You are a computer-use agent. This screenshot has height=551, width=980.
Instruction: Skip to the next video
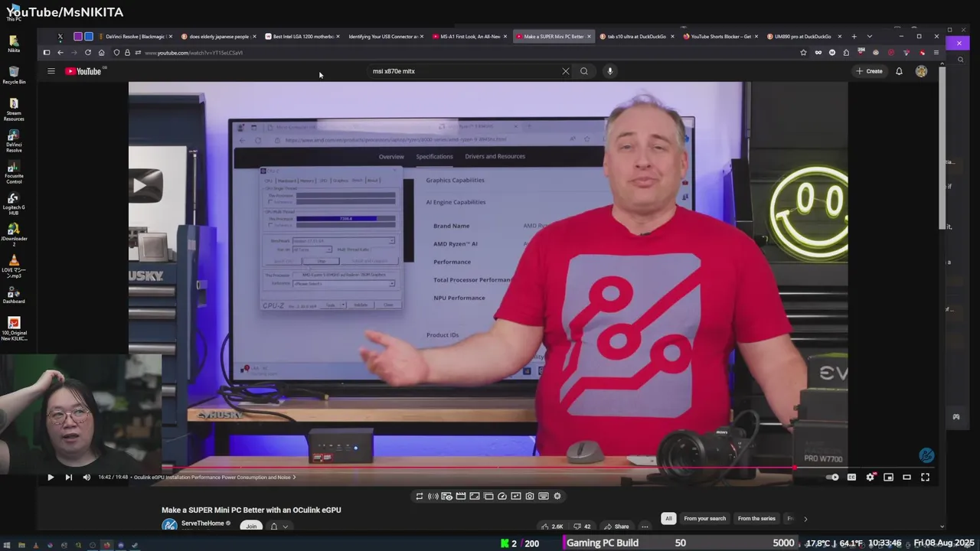[68, 478]
